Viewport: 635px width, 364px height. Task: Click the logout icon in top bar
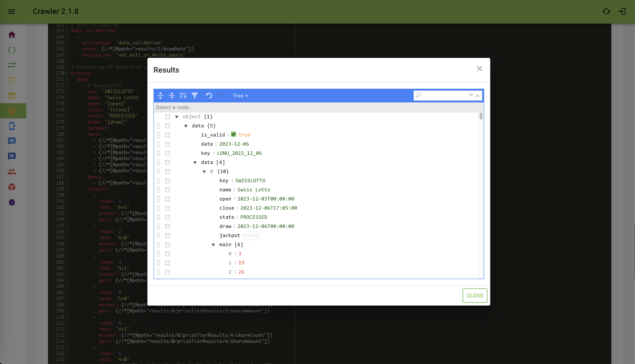622,11
